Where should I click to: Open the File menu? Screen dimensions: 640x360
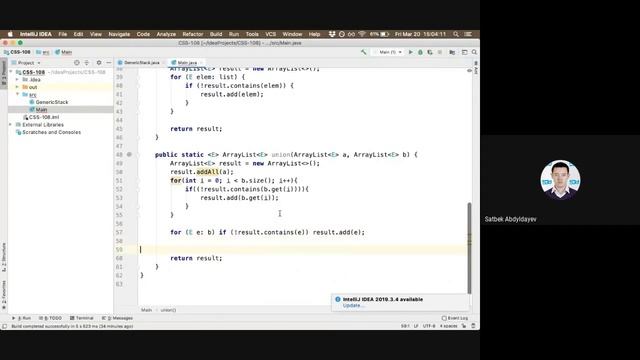point(62,34)
